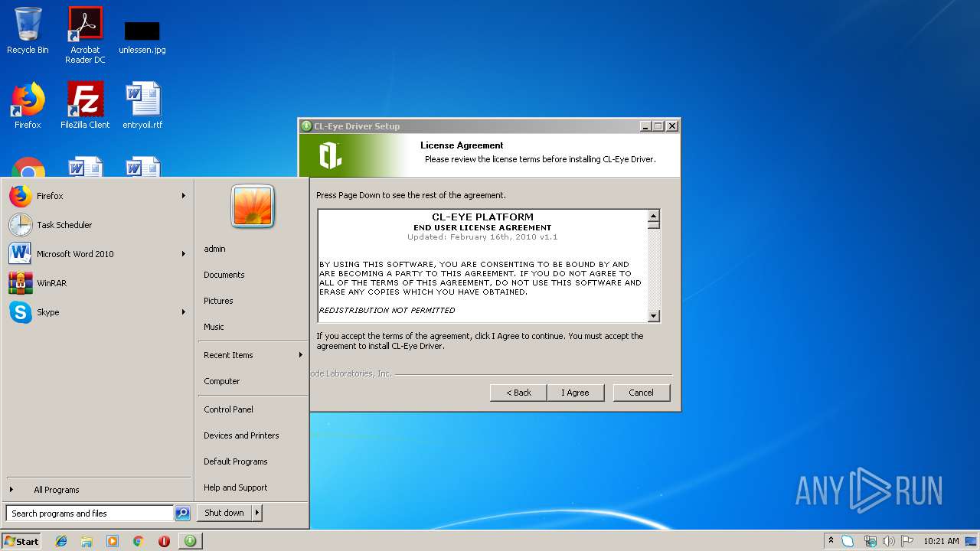Click the Back button in setup
980x551 pixels.
pyautogui.click(x=518, y=393)
